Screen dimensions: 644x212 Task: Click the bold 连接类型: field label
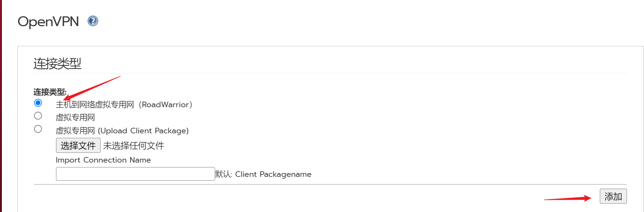pos(50,92)
